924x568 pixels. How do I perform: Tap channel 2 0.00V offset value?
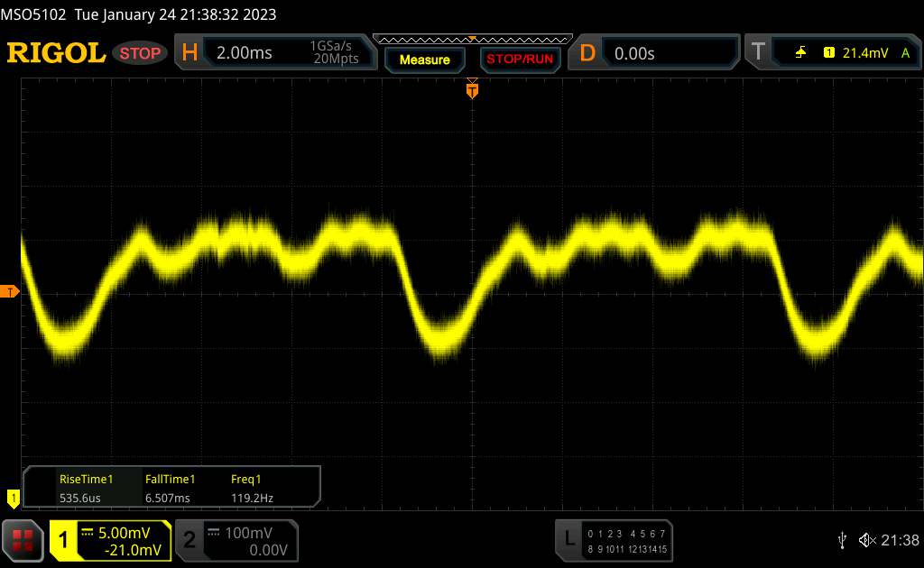pyautogui.click(x=268, y=550)
